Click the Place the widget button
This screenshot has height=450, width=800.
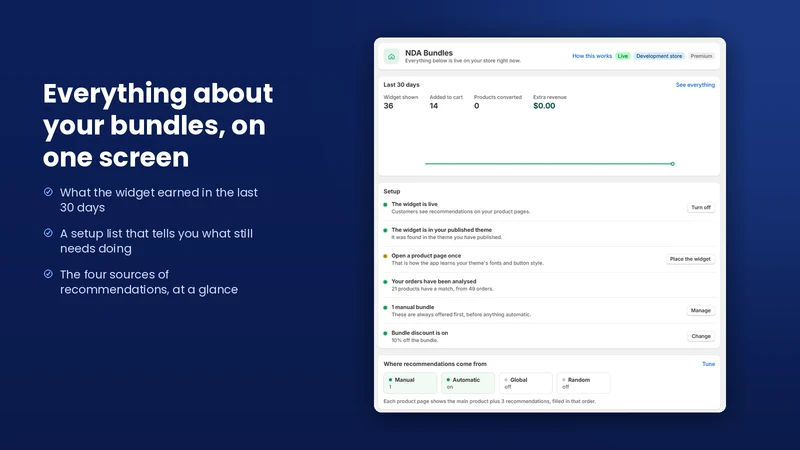coord(690,259)
